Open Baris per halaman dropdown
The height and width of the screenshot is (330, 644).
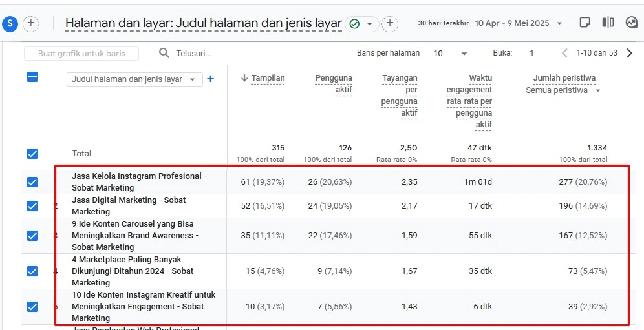click(451, 54)
